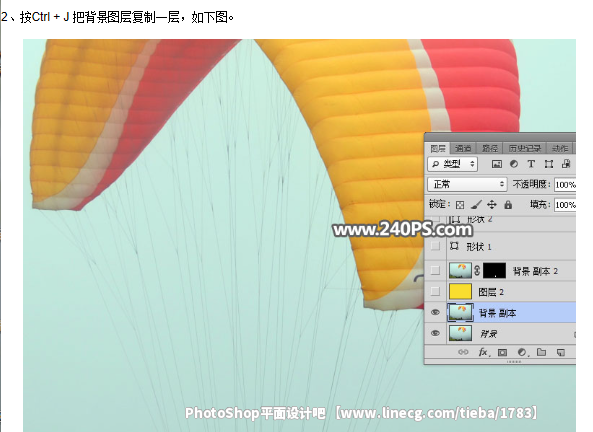Select the 背景 副本 layer name
593x432 pixels.
497,313
